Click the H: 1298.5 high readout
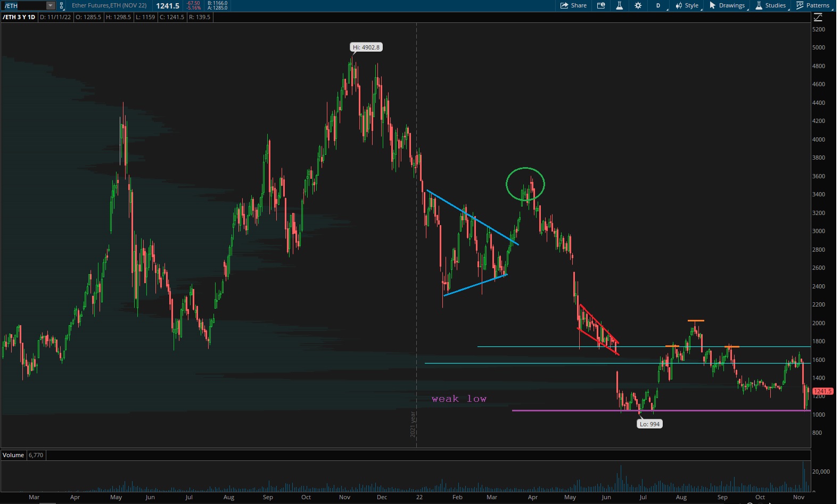Viewport: 840px width, 504px height. click(x=119, y=17)
